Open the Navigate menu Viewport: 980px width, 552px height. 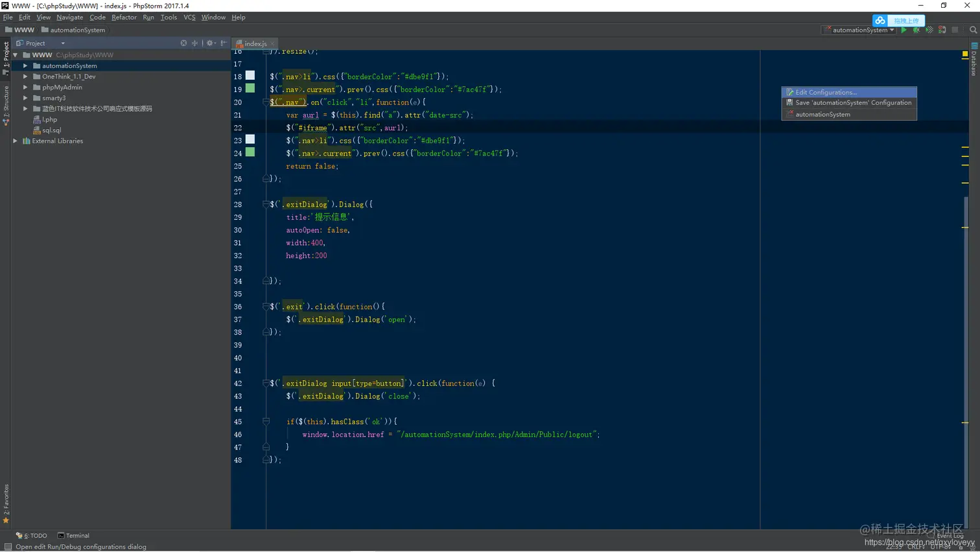pos(69,18)
